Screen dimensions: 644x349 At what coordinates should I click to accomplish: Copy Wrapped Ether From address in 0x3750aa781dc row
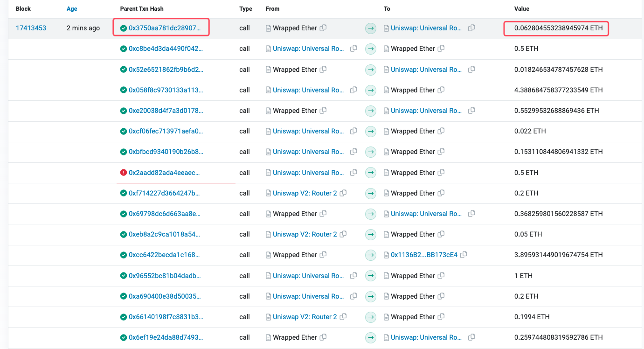(x=323, y=28)
